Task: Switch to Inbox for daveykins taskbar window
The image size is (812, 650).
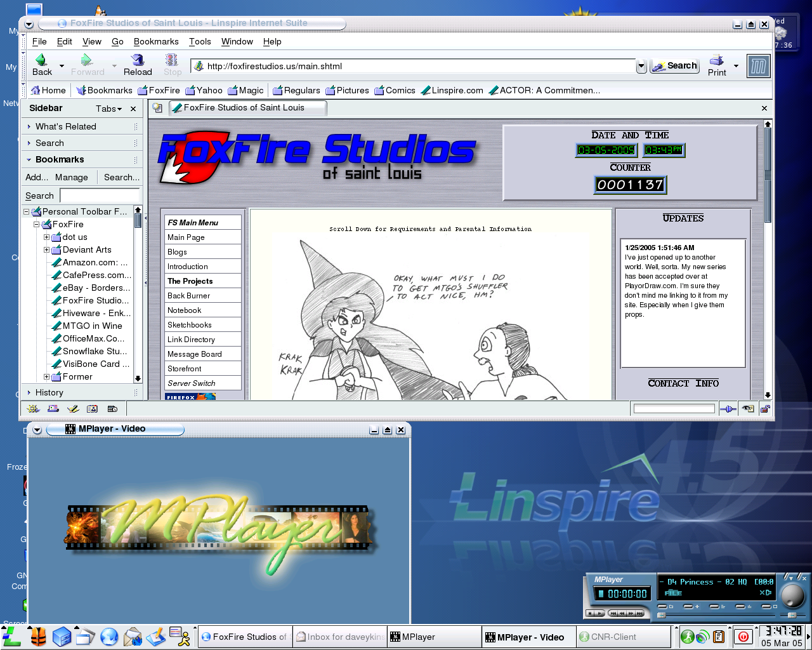Action: [x=339, y=637]
